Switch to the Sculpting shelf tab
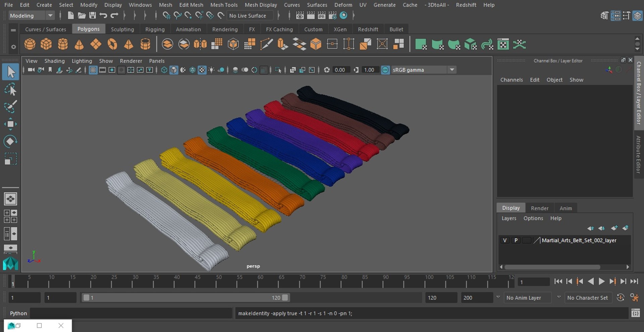Image resolution: width=644 pixels, height=332 pixels. (122, 29)
